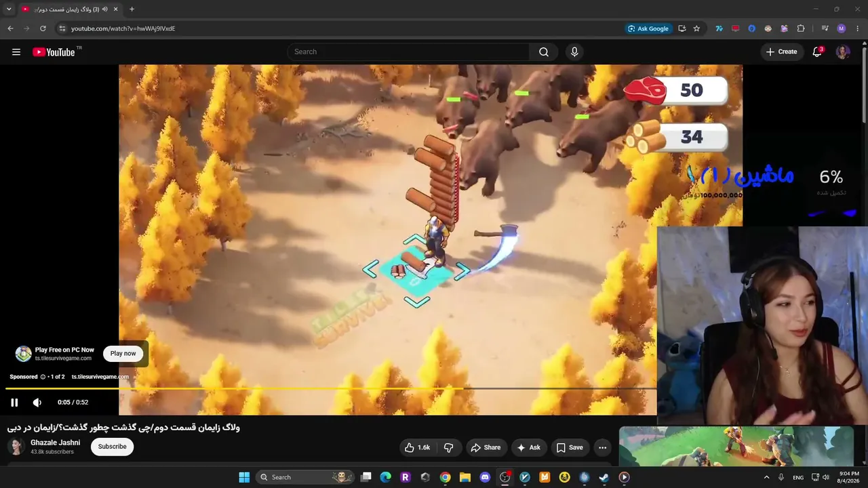Screen dimensions: 868x488
Task: Show hidden system tray icons
Action: click(x=767, y=477)
